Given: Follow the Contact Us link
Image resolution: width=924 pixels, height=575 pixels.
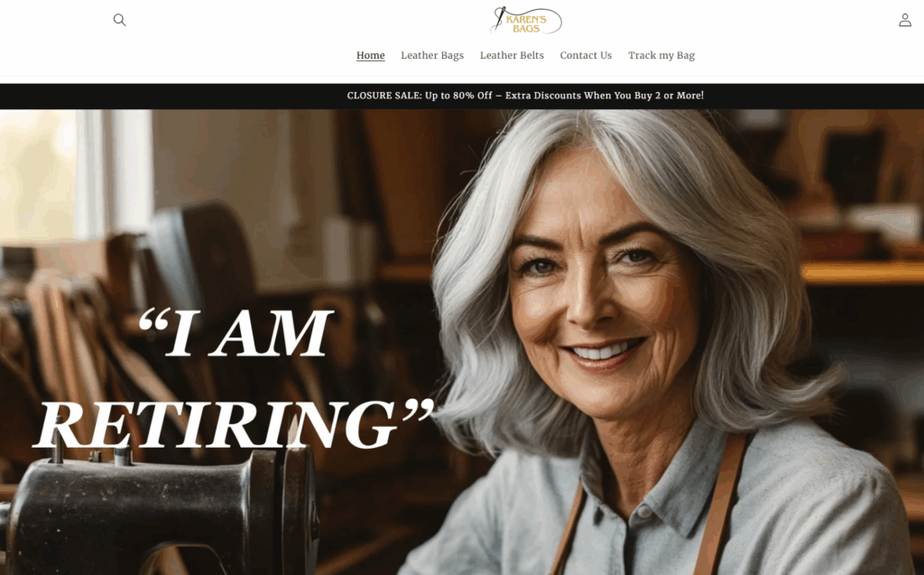Looking at the screenshot, I should 586,55.
